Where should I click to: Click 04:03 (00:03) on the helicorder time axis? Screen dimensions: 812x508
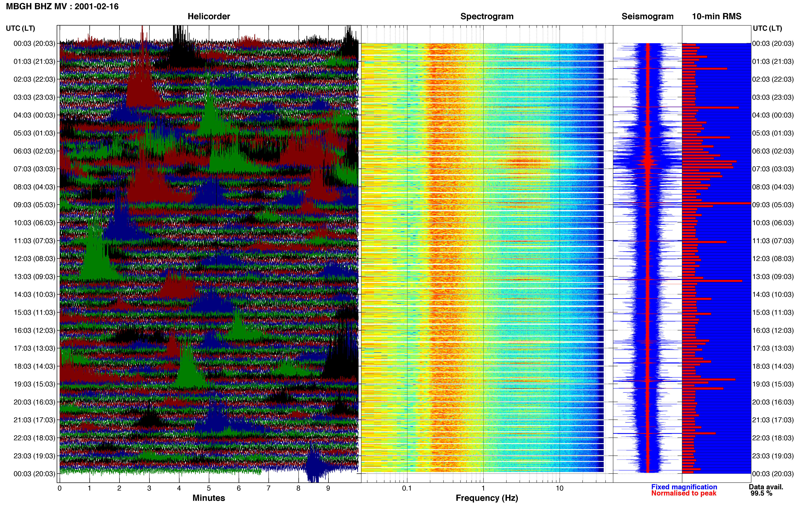(x=34, y=115)
